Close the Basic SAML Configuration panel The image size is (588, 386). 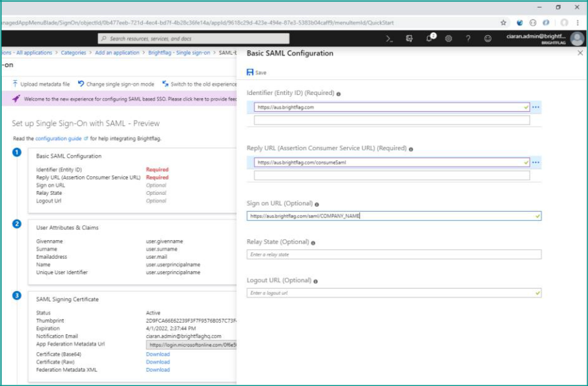click(x=580, y=53)
